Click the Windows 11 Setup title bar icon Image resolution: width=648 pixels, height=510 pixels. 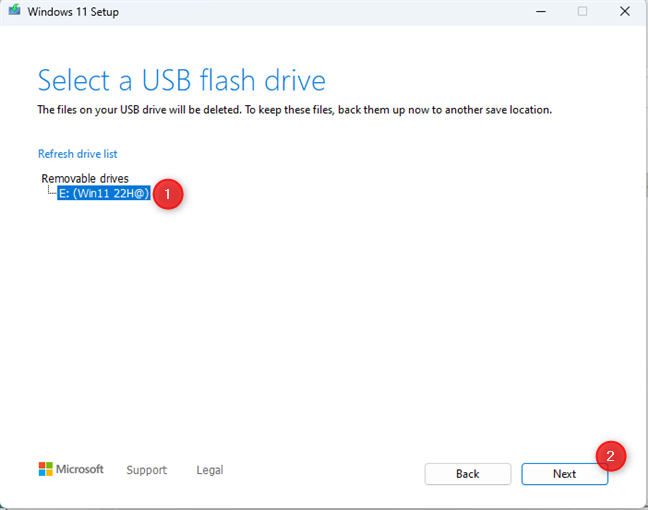pyautogui.click(x=14, y=10)
